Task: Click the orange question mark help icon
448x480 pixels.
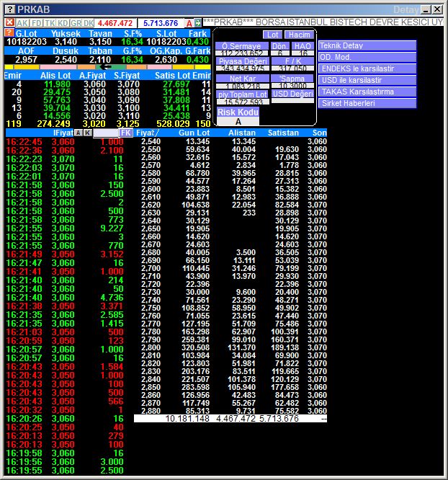Action: click(9, 33)
